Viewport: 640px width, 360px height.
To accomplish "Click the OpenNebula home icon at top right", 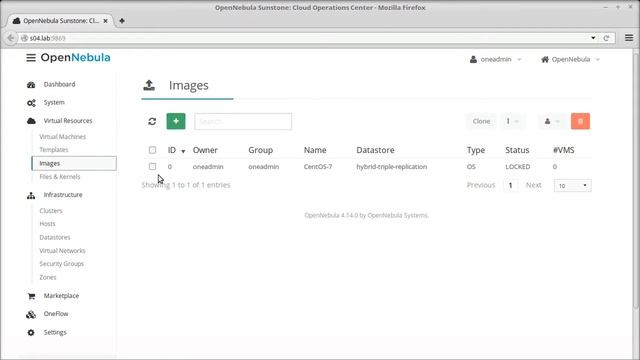I will [545, 60].
